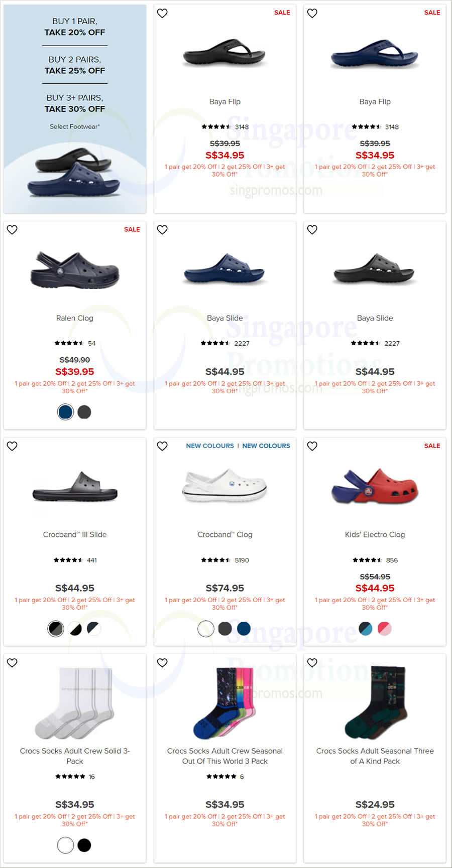Open the red Kids' Electro Clog image
The height and width of the screenshot is (868, 452).
pos(375,487)
